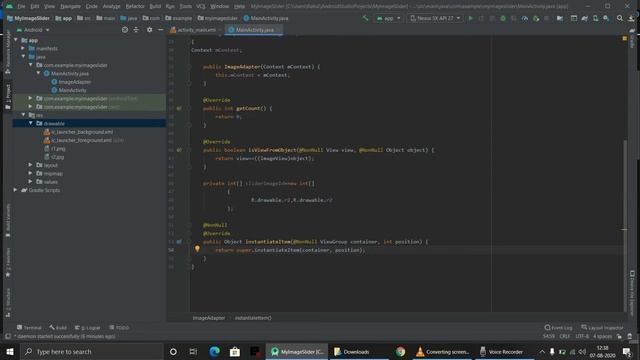The width and height of the screenshot is (640, 360).
Task: Click the yellow warning marker at editor top
Action: 624,38
